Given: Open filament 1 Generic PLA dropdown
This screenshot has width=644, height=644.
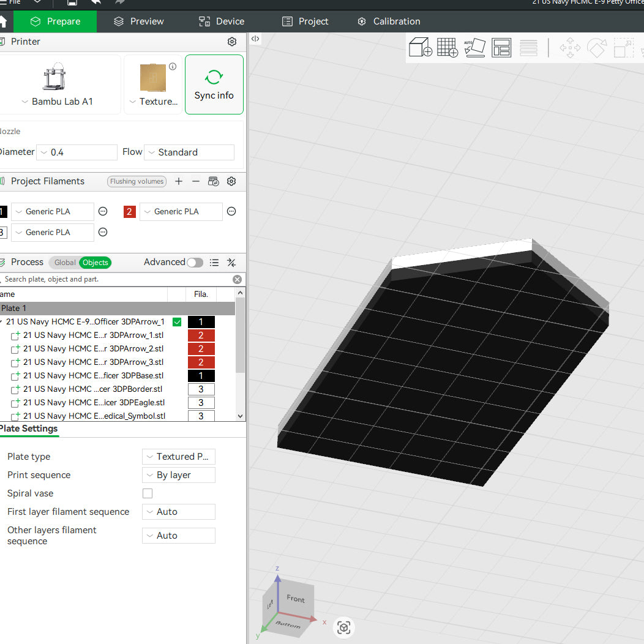Looking at the screenshot, I should pos(53,212).
